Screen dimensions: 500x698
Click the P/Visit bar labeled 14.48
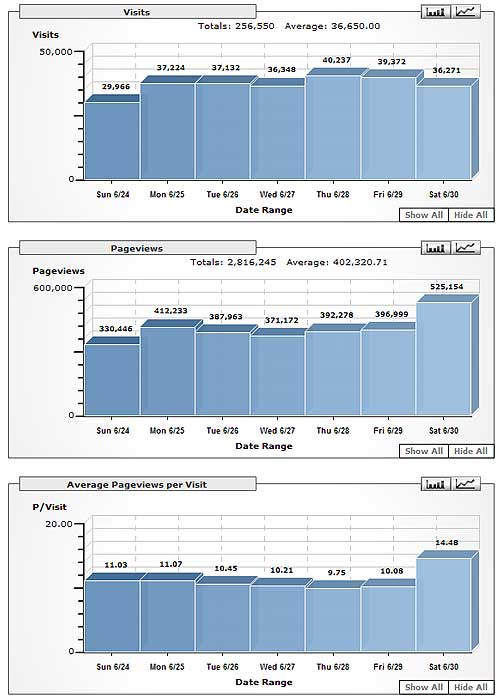click(x=443, y=605)
